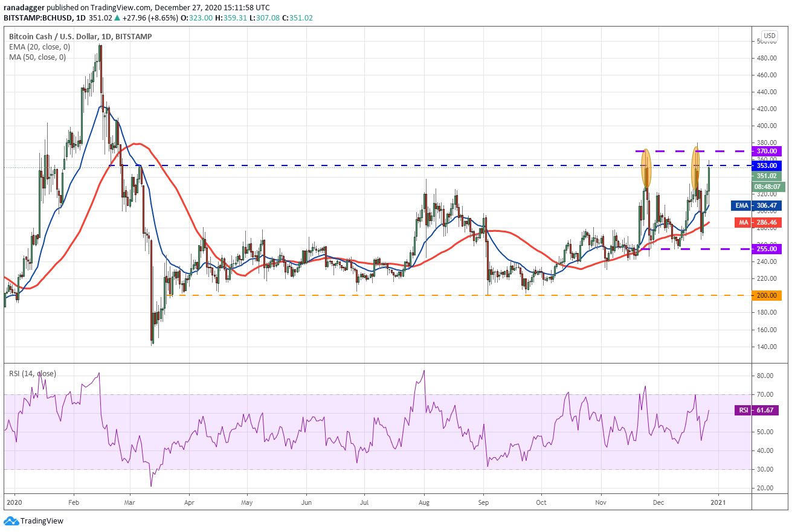
Task: Click the first orange ellipse highlight near 370
Action: pyautogui.click(x=646, y=168)
